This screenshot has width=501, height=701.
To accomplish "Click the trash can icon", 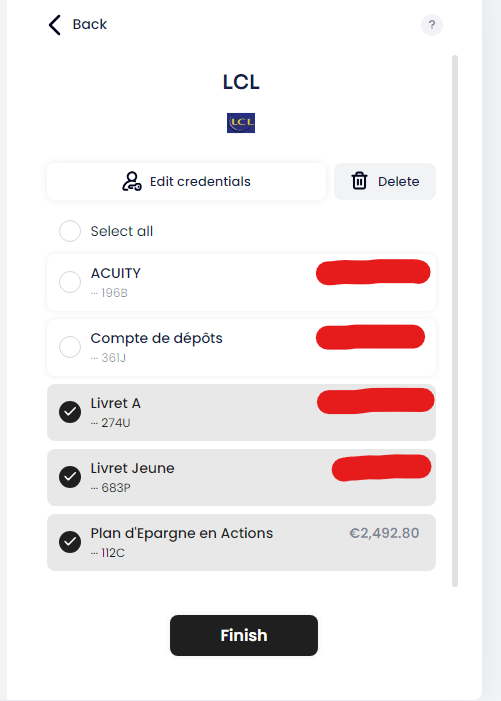I will coord(359,181).
